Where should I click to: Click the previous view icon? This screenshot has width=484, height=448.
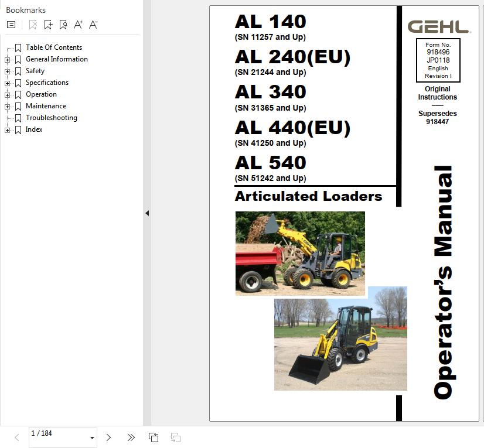coord(154,437)
